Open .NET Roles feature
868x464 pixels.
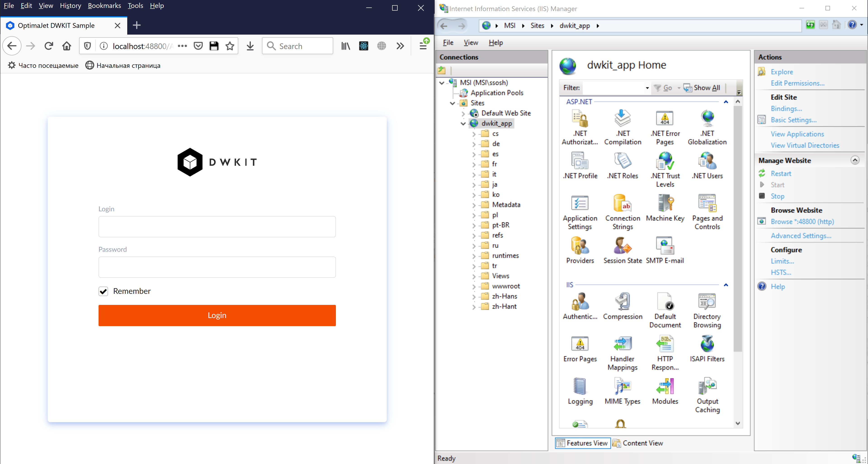tap(622, 165)
